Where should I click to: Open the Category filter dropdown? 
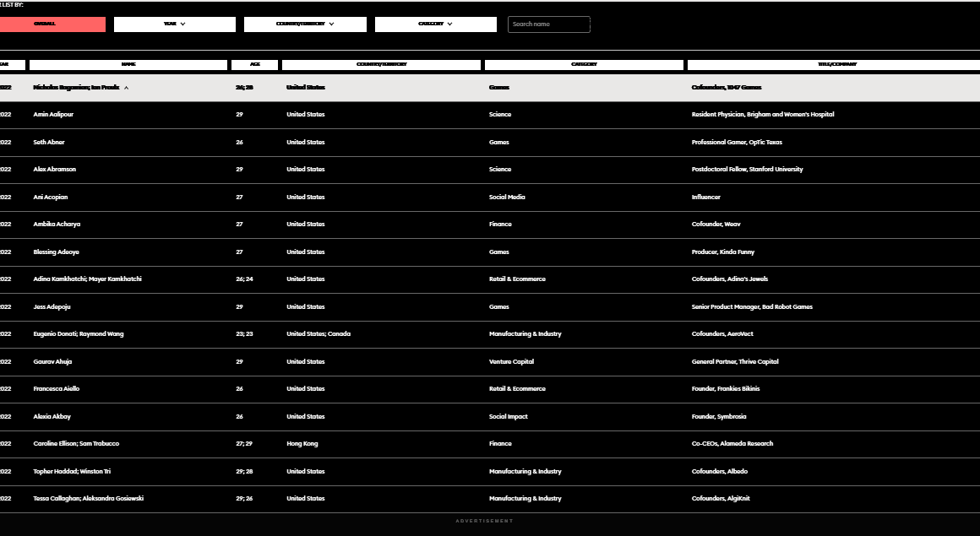[x=435, y=24]
